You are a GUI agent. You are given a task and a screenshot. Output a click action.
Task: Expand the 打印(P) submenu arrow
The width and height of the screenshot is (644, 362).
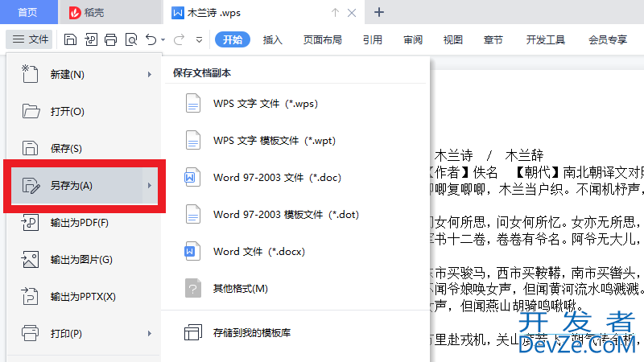[150, 333]
